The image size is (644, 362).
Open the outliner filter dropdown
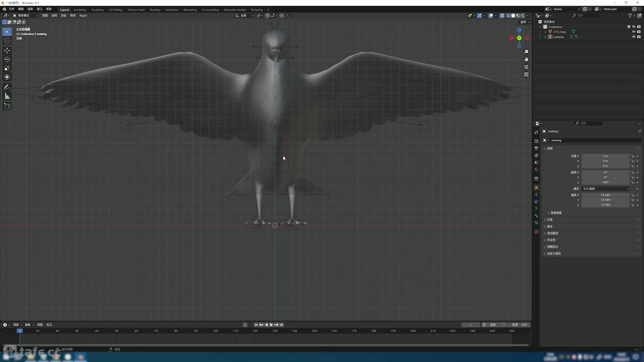[x=631, y=15]
